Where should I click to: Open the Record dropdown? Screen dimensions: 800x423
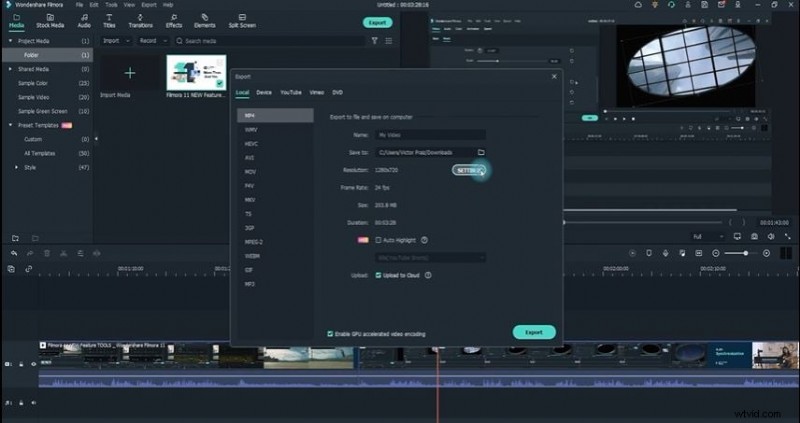[153, 41]
